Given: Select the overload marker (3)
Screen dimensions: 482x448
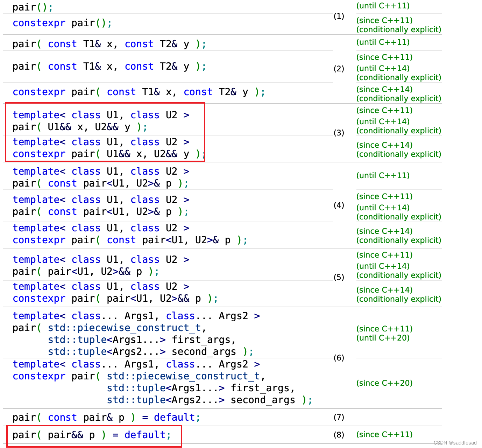Looking at the screenshot, I should coord(338,132).
